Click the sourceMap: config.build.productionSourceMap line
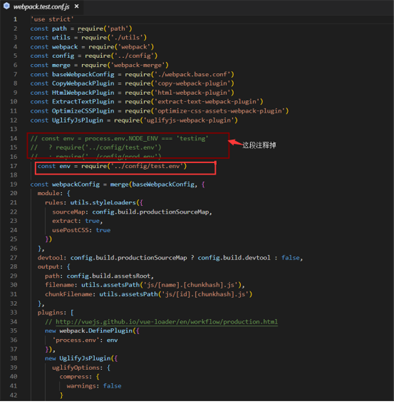Image resolution: width=394 pixels, height=402 pixels. pos(132,212)
